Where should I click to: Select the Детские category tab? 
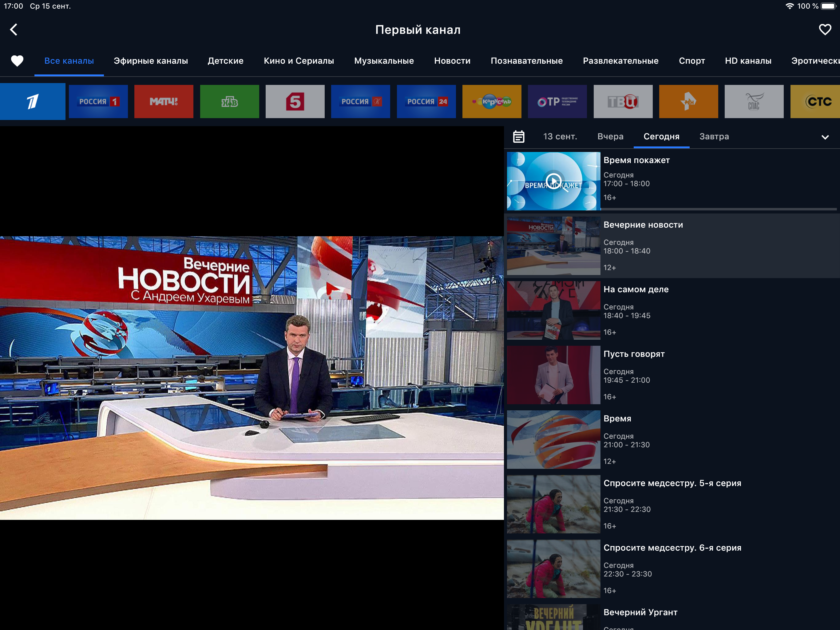click(226, 61)
